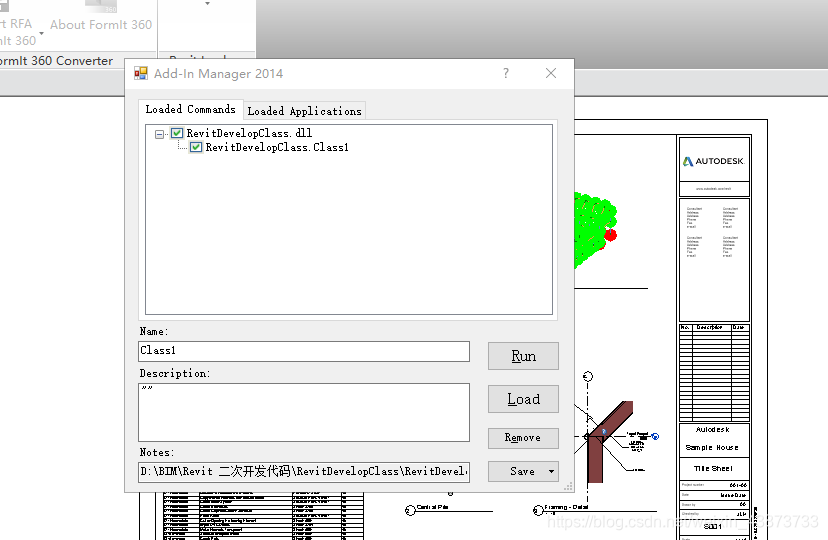Open the Save button dropdown arrow
The height and width of the screenshot is (540, 828).
[551, 471]
